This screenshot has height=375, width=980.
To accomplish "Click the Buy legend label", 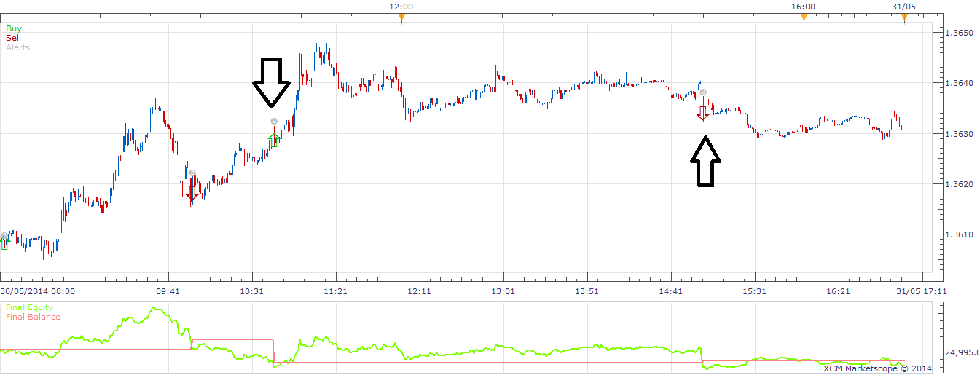I will pos(14,28).
